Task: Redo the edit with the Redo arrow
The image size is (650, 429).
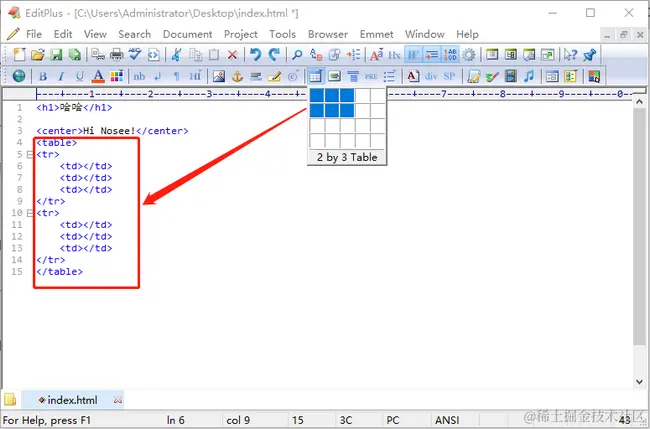Action: [x=274, y=54]
